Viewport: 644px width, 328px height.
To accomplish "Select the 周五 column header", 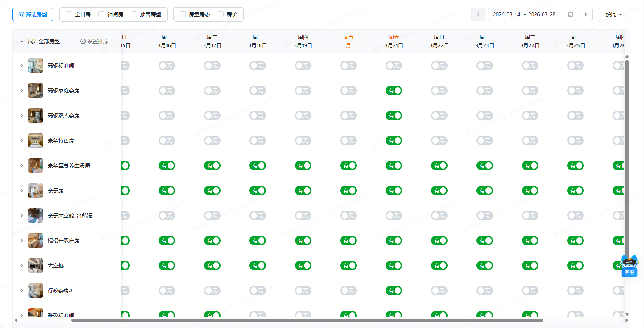I will point(348,41).
